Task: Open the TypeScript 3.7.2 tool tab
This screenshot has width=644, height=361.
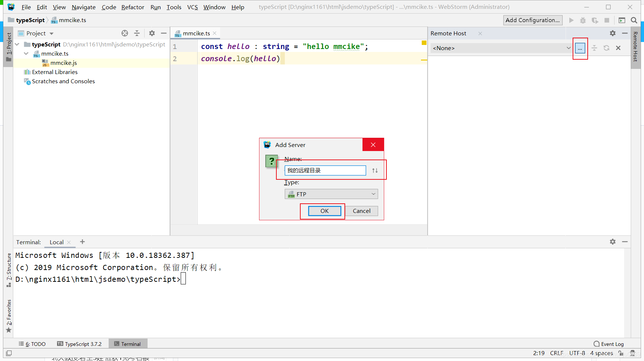Action: (x=79, y=344)
